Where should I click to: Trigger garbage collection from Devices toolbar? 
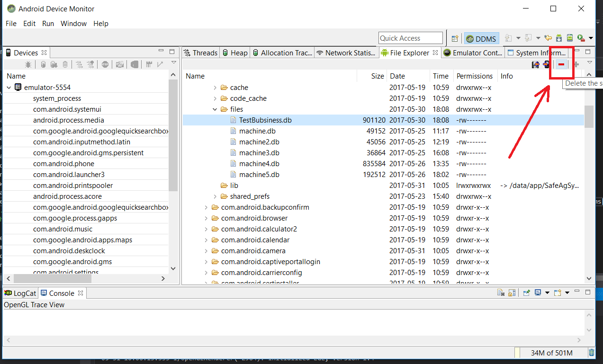click(64, 64)
